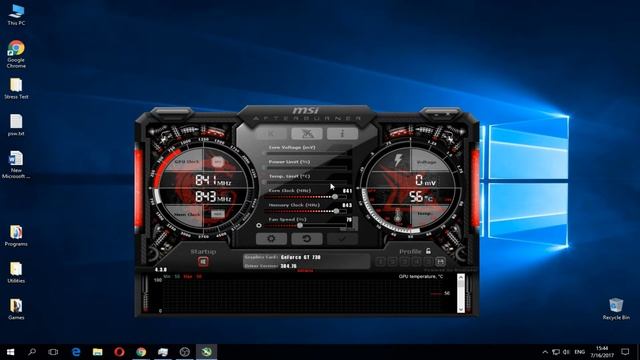
Task: Apply settings with the checkmark button
Action: [x=342, y=239]
